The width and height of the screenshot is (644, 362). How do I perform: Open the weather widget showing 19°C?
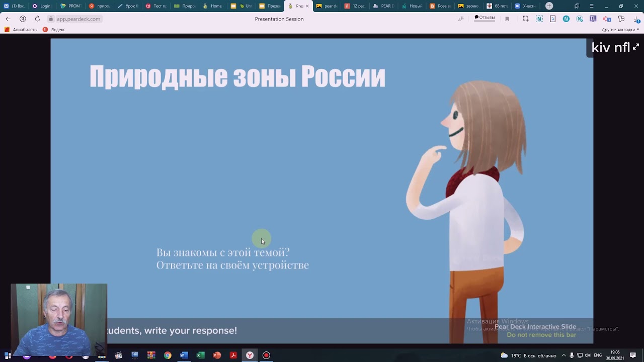[x=528, y=355]
